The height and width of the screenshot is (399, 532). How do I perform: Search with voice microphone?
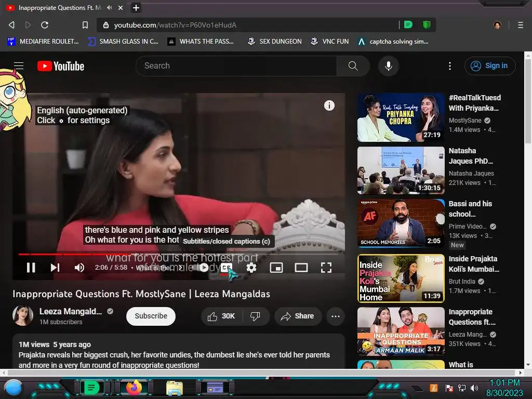click(x=389, y=66)
